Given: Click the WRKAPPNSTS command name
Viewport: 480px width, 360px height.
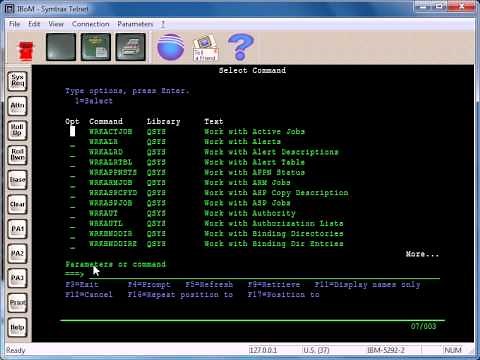Looking at the screenshot, I should (x=113, y=172).
